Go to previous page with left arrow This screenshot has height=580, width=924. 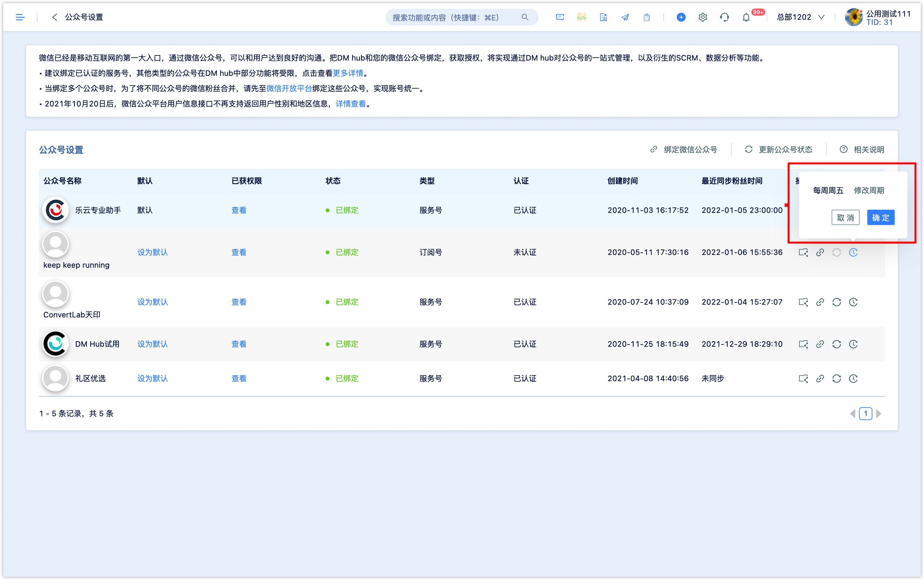[x=852, y=414]
